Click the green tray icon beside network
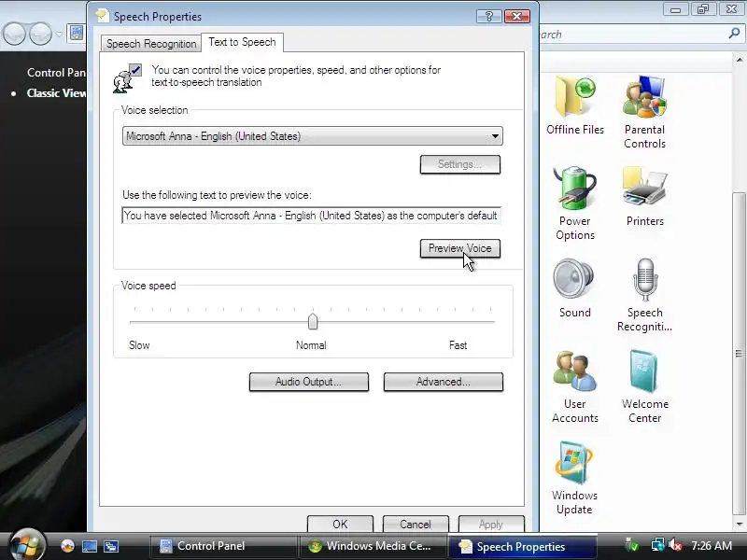 tap(632, 546)
